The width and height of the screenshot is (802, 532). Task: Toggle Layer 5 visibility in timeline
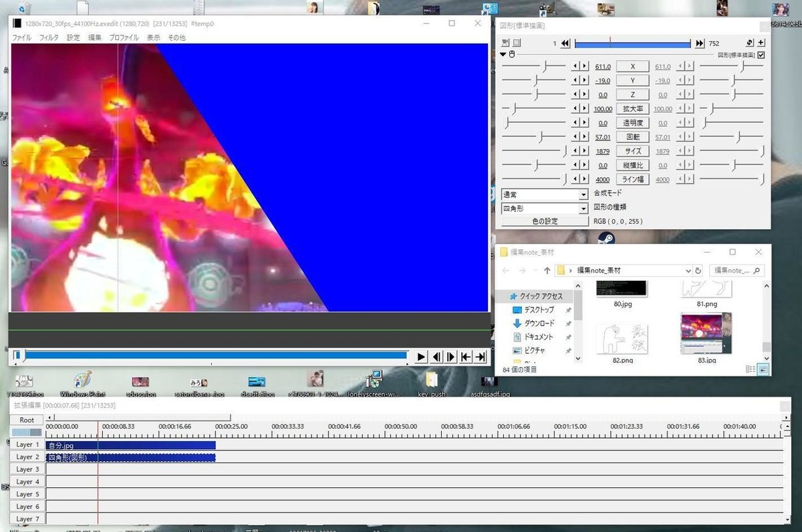click(27, 494)
